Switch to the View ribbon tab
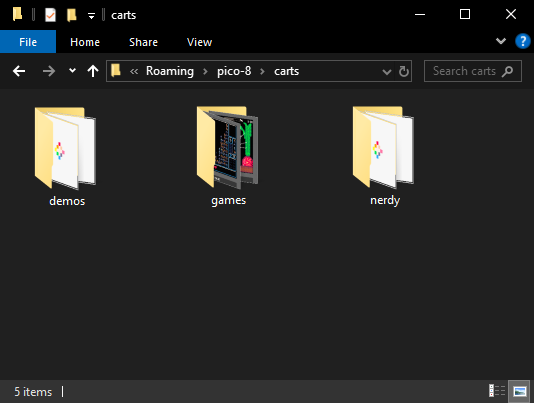 [199, 42]
